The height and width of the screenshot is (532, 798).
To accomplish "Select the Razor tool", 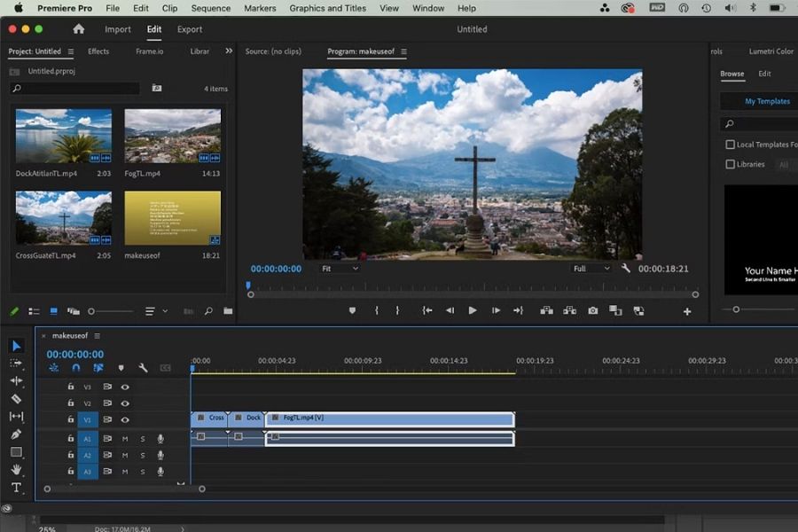I will coord(16,399).
